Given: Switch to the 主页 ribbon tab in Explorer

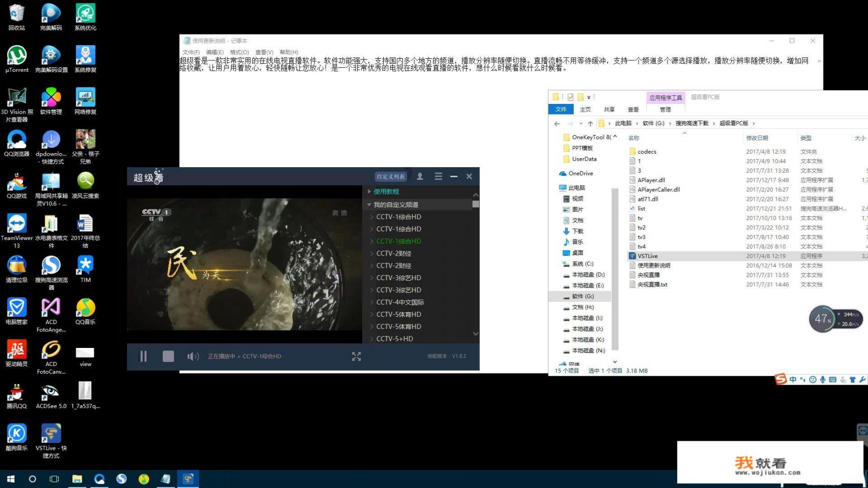Looking at the screenshot, I should tap(585, 109).
